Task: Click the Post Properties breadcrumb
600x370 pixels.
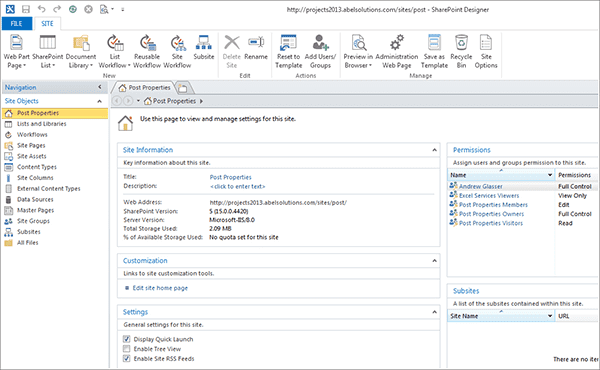Action: coord(174,101)
